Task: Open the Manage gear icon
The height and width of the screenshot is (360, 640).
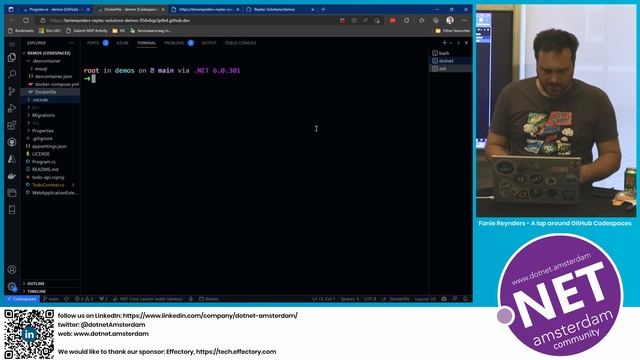Action: [x=12, y=287]
